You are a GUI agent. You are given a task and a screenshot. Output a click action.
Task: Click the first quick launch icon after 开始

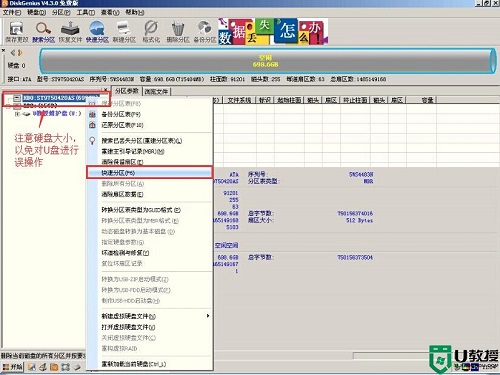point(32,367)
